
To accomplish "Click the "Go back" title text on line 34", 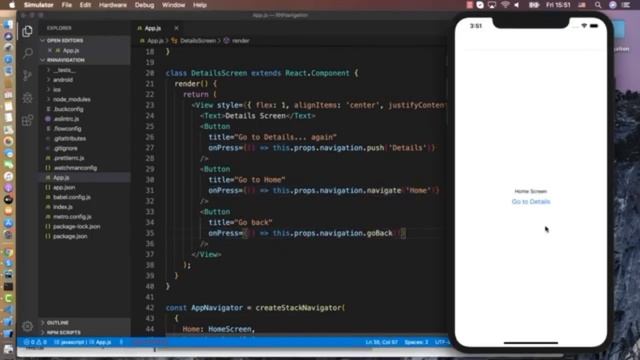I will (256, 222).
